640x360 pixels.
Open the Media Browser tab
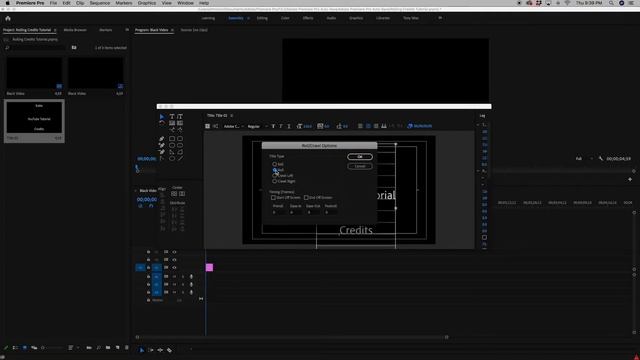[75, 30]
